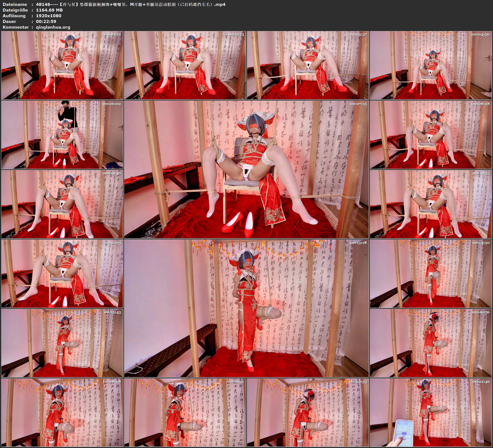The width and height of the screenshot is (493, 448).
Task: Open the thumbnail marked 00:08:28
Action: click(x=431, y=135)
